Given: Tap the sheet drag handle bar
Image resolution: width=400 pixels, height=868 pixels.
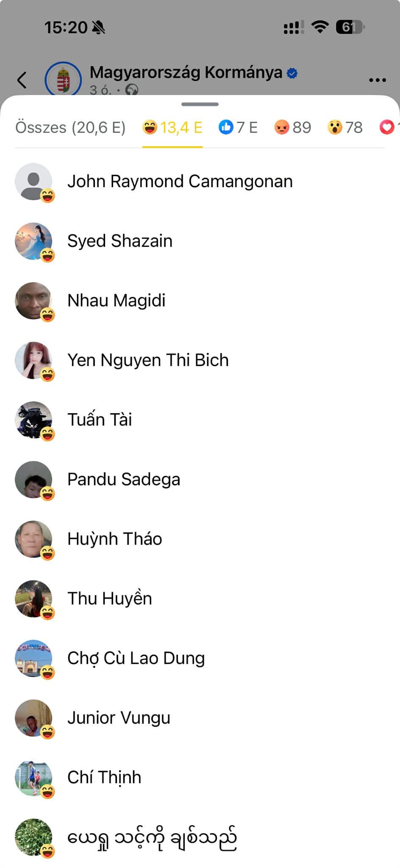Looking at the screenshot, I should coord(200,104).
